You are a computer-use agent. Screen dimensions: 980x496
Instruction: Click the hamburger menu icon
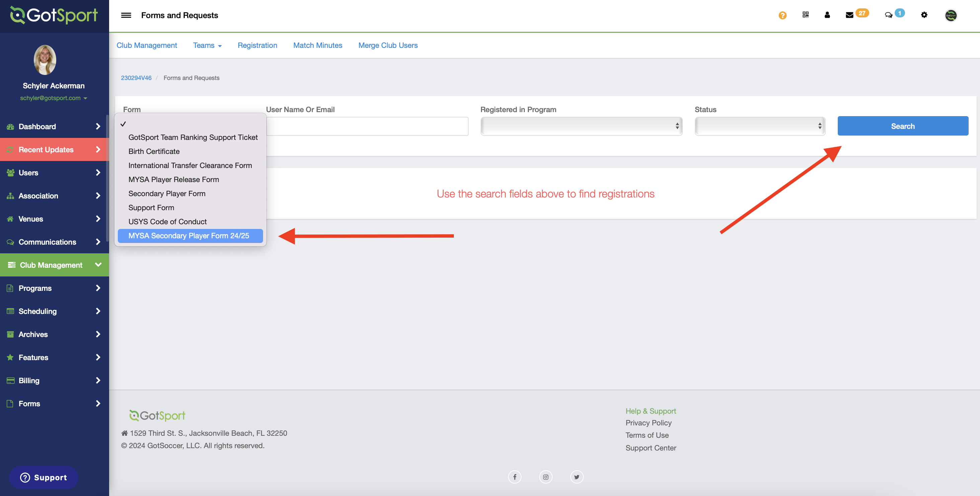126,15
